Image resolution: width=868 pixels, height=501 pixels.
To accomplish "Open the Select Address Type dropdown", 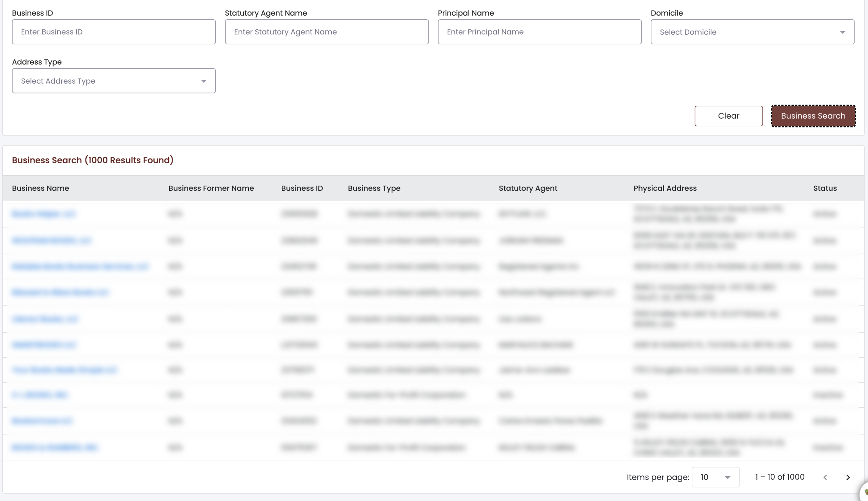I will point(114,81).
